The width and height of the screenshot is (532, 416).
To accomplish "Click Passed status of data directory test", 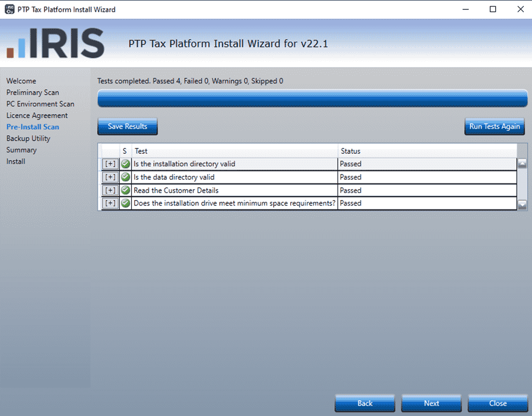I will (351, 177).
